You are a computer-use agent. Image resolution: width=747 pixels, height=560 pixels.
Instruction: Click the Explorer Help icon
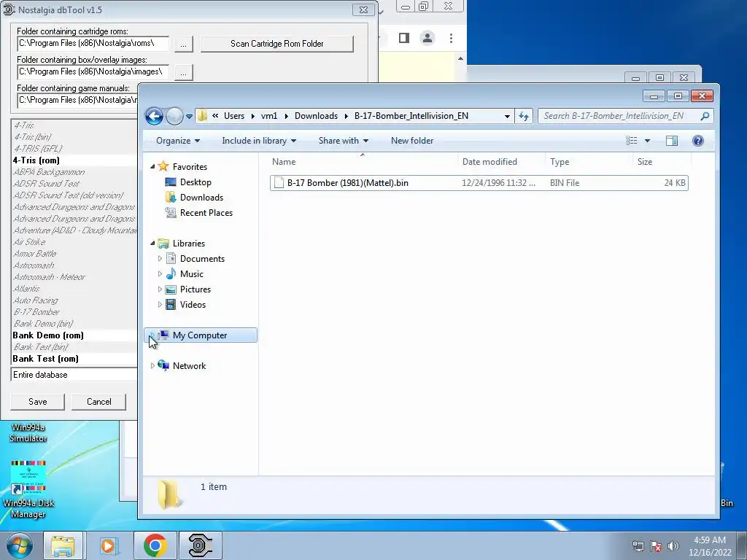coord(698,141)
